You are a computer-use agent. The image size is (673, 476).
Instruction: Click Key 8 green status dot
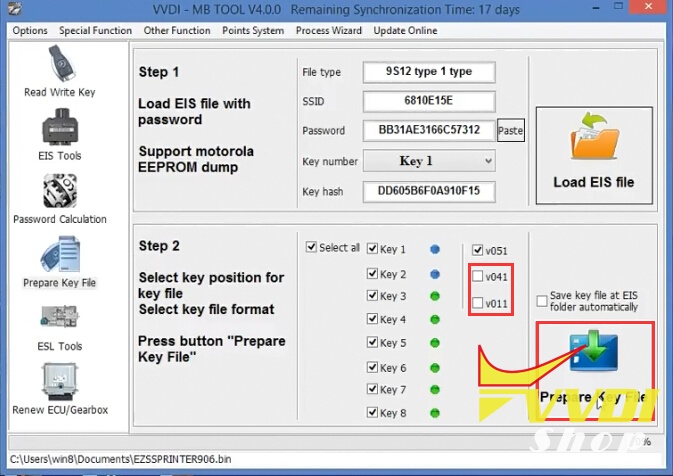[x=435, y=413]
